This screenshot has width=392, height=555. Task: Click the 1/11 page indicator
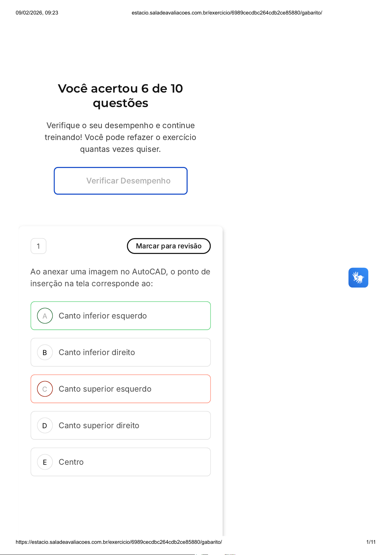(371, 542)
